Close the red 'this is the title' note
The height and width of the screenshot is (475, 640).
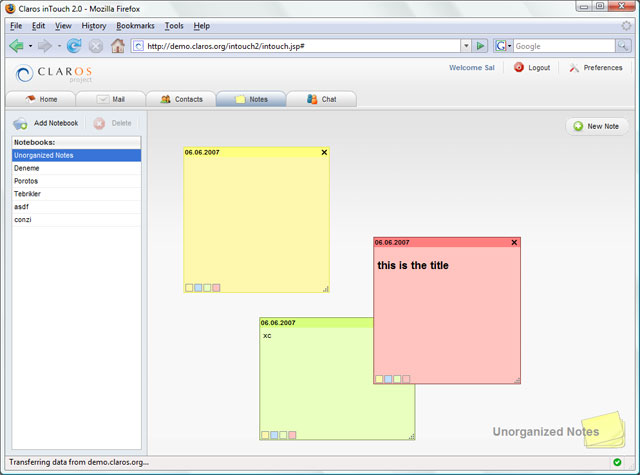(x=514, y=242)
